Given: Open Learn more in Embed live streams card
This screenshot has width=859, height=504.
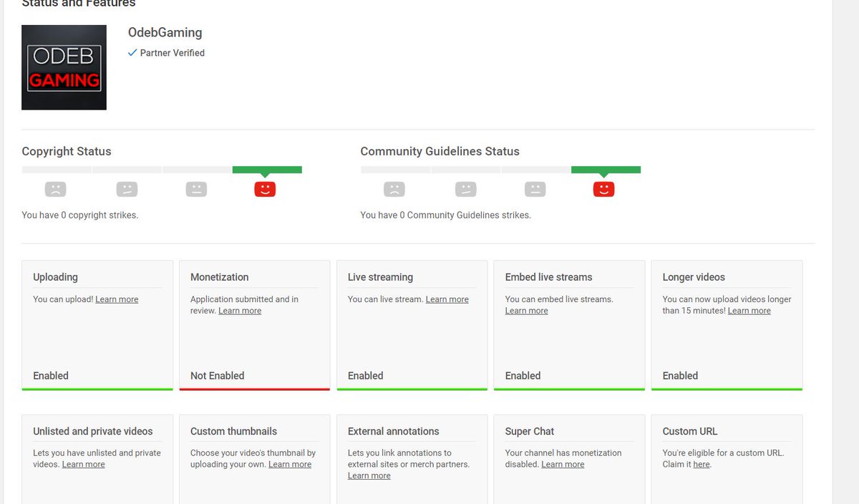Looking at the screenshot, I should pos(526,311).
